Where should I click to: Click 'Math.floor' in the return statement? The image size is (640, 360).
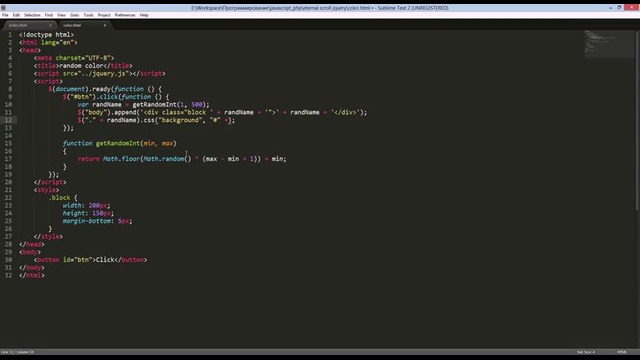(121, 159)
